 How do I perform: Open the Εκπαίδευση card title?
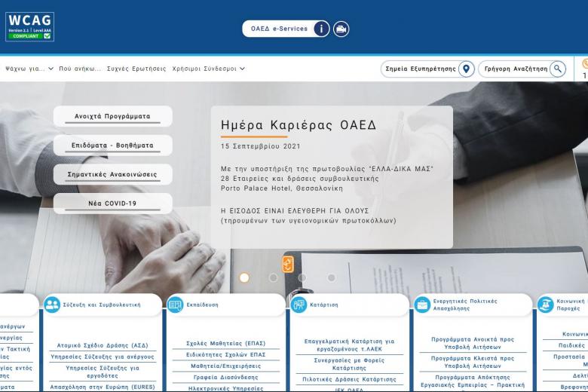203,305
